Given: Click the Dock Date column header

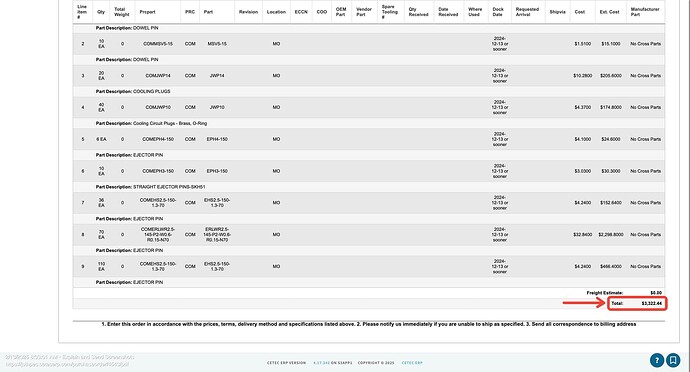Looking at the screenshot, I should [x=498, y=12].
